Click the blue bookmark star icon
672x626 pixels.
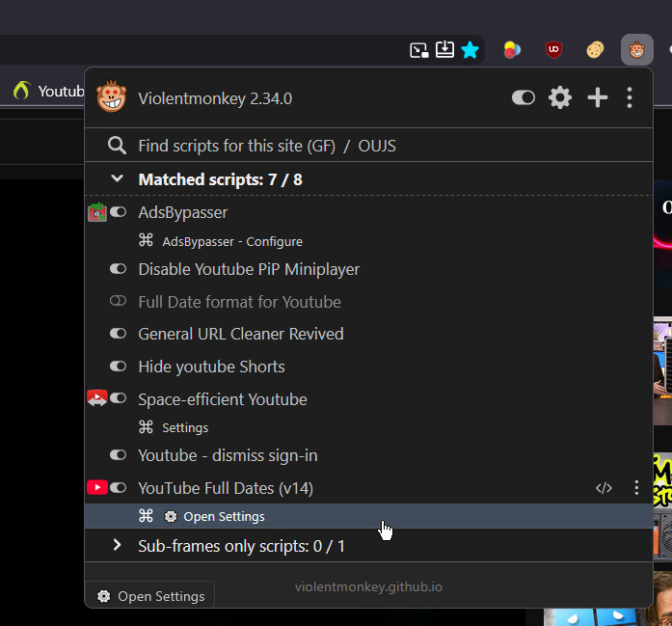470,50
